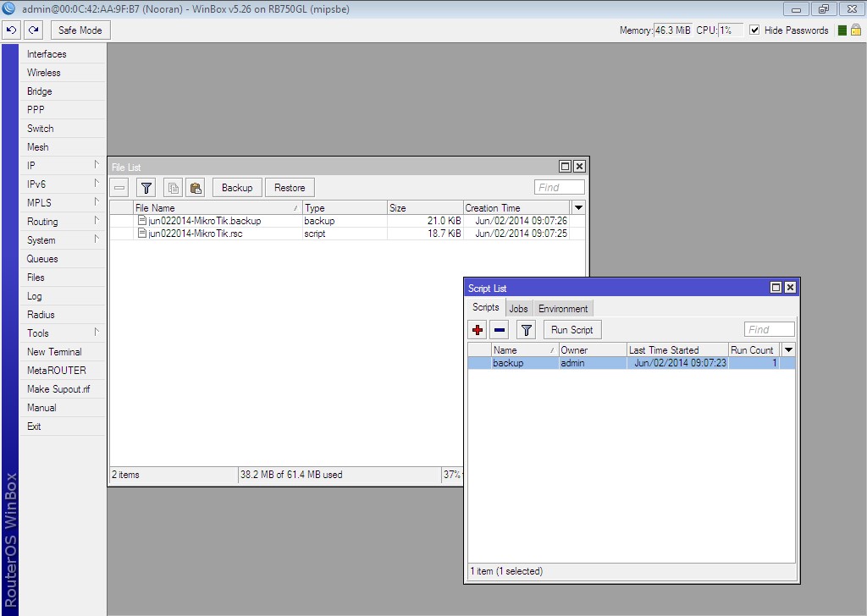
Task: Toggle Safe Mode
Action: click(x=80, y=30)
